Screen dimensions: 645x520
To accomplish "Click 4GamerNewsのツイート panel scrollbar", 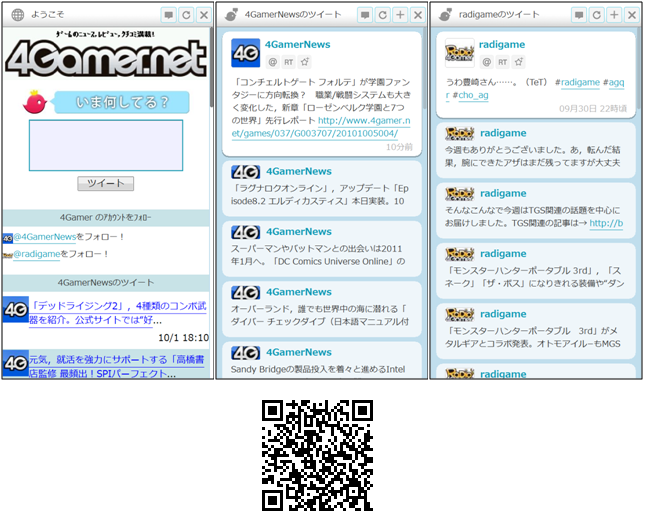I will click(425, 66).
